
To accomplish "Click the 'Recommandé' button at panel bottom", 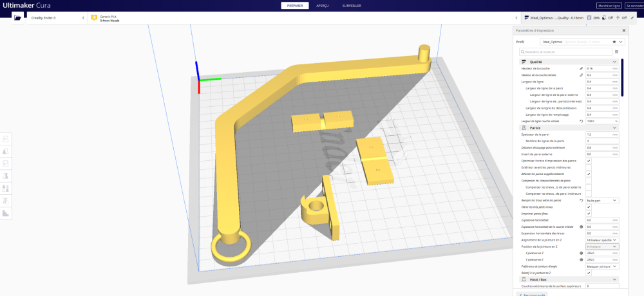I will click(532, 294).
